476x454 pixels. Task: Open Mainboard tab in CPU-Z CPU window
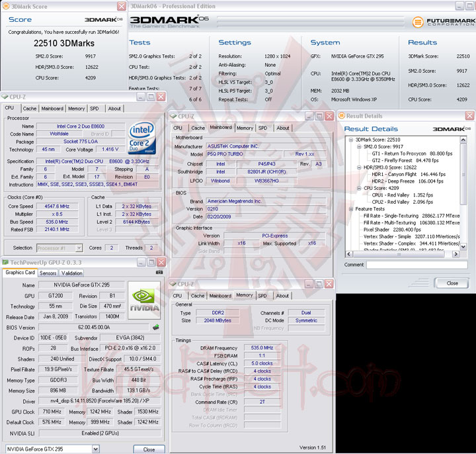52,109
